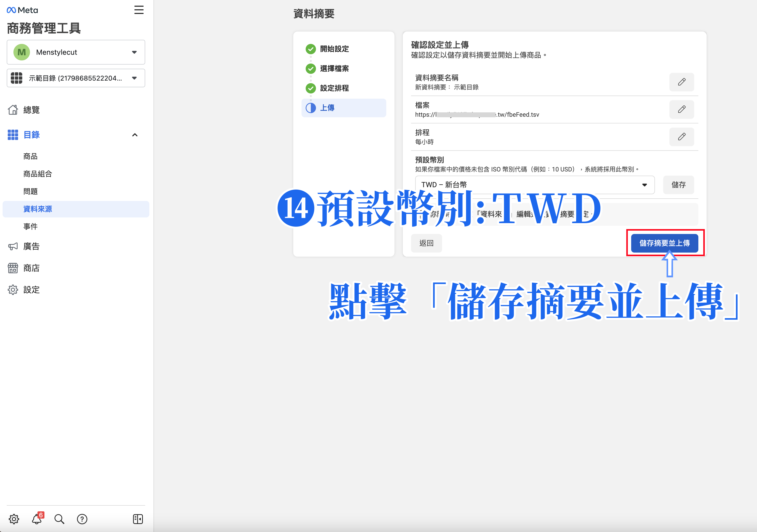Click the home icon for 總覽

pyautogui.click(x=13, y=110)
